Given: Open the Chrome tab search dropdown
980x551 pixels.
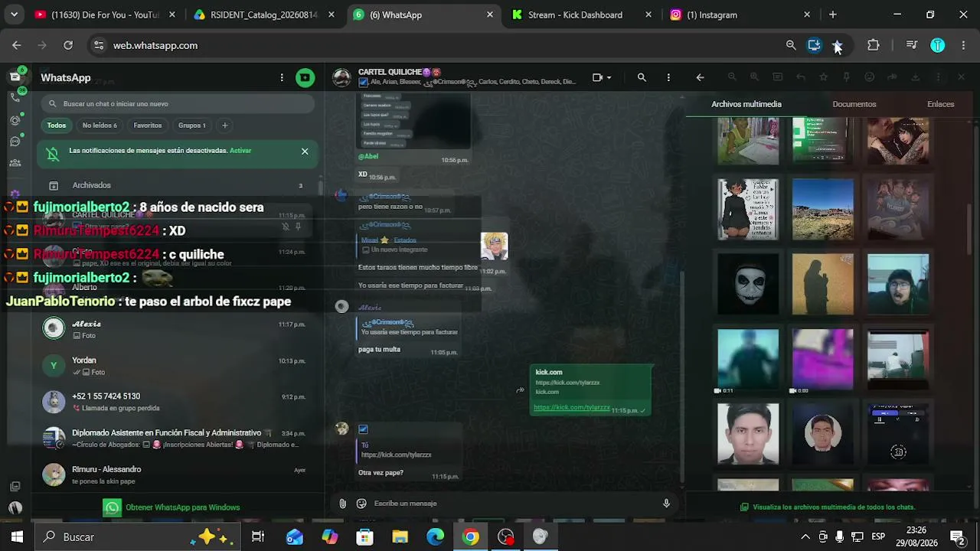Looking at the screenshot, I should pos(14,15).
